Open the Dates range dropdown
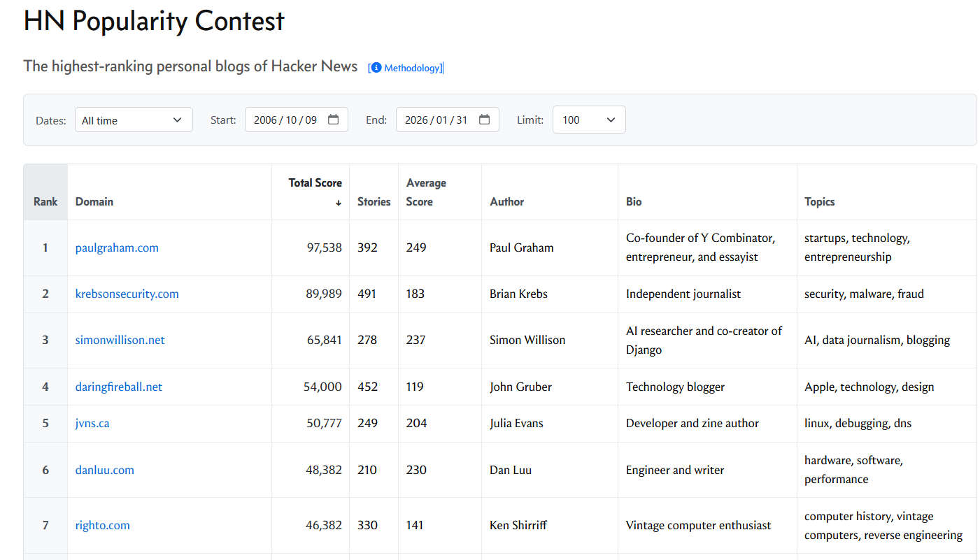This screenshot has height=560, width=980. [134, 120]
